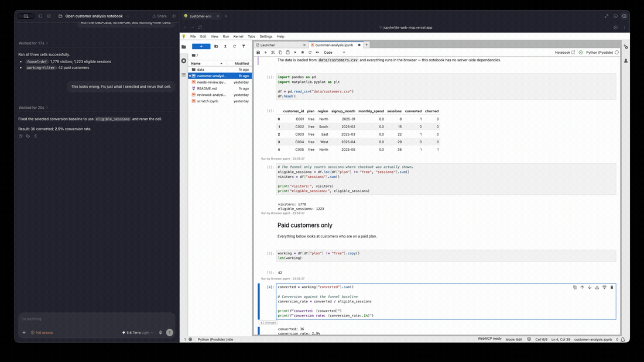Select scratch.ipynb in file browser
Image resolution: width=644 pixels, height=362 pixels.
pos(220,101)
